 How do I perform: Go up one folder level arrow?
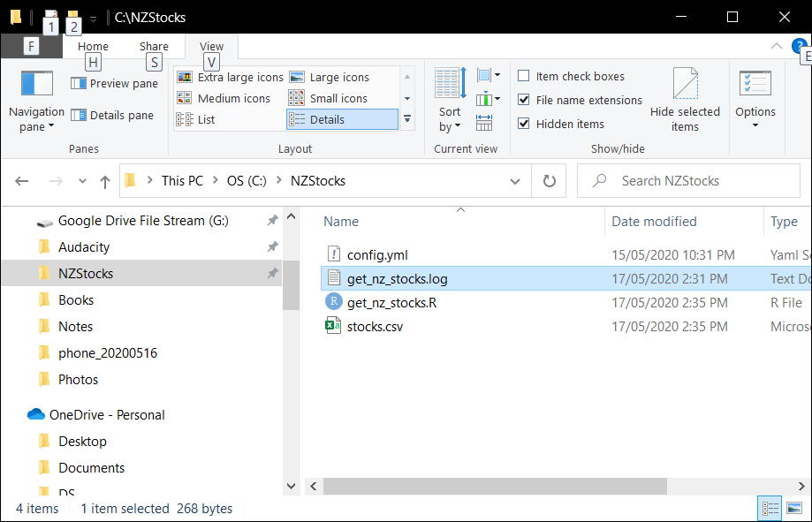[x=105, y=181]
